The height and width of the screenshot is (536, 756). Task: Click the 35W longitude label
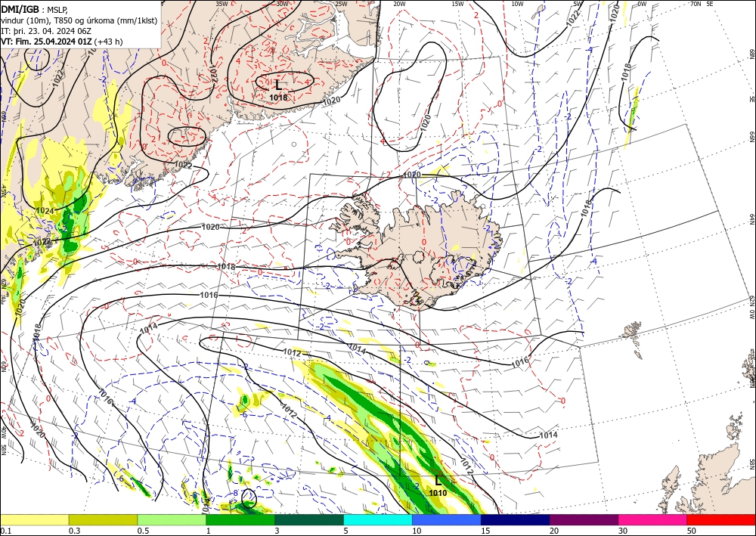[222, 4]
